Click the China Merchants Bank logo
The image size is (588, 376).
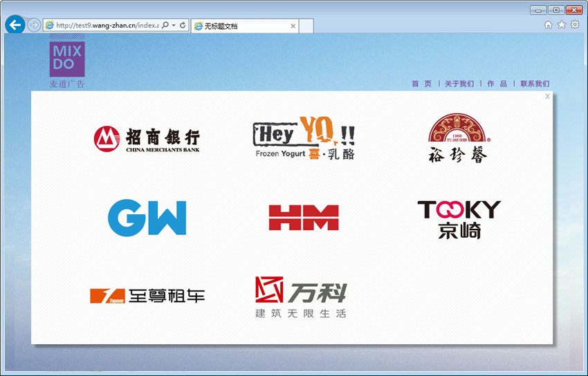pos(147,139)
